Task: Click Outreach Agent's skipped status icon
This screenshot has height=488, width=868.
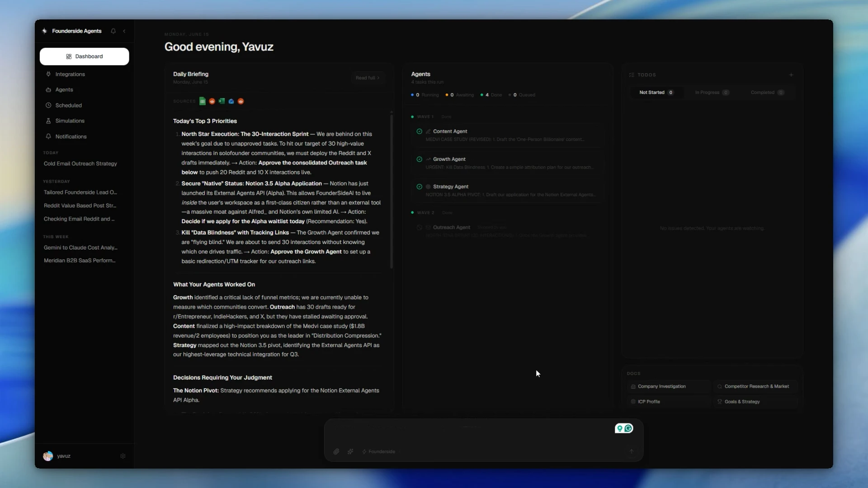Action: (420, 228)
